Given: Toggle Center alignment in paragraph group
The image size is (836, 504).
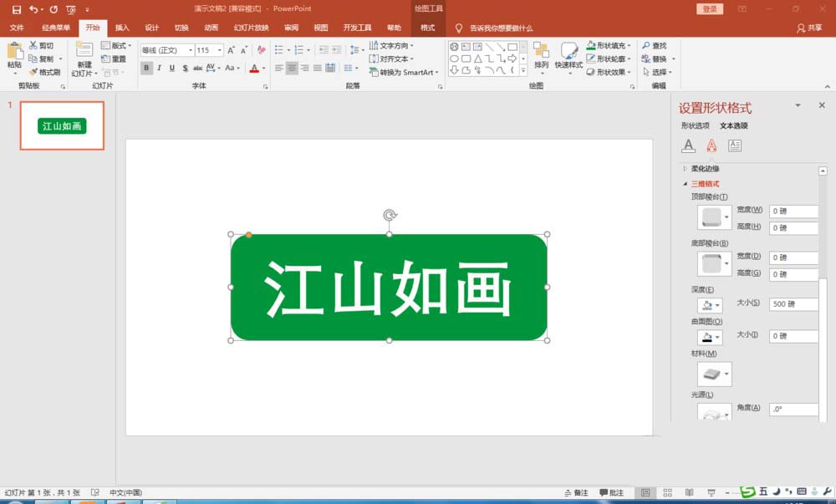Looking at the screenshot, I should point(292,68).
